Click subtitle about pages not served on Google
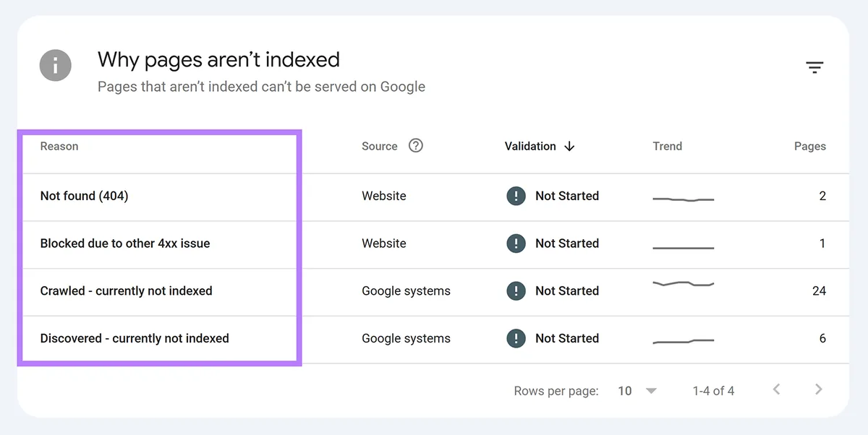Viewport: 868px width, 435px height. [261, 87]
